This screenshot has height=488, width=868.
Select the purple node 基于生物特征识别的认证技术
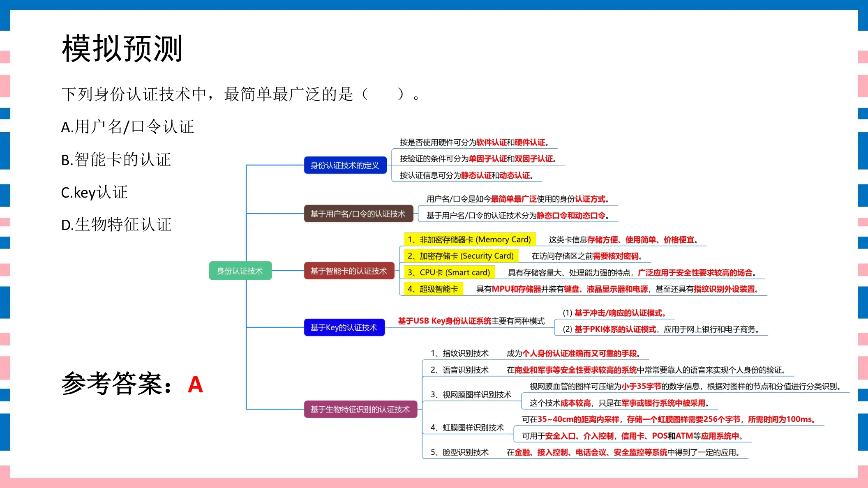click(x=360, y=409)
